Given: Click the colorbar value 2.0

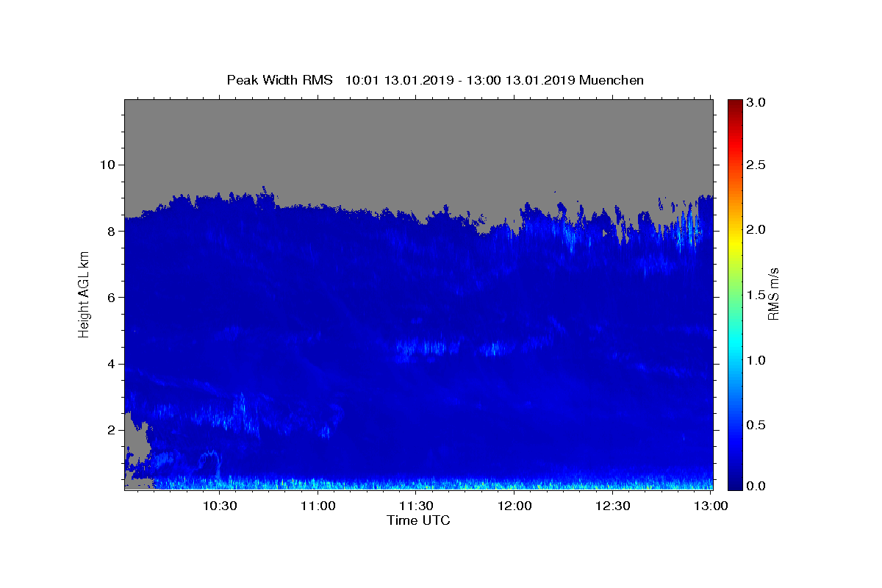Looking at the screenshot, I should click(x=756, y=230).
